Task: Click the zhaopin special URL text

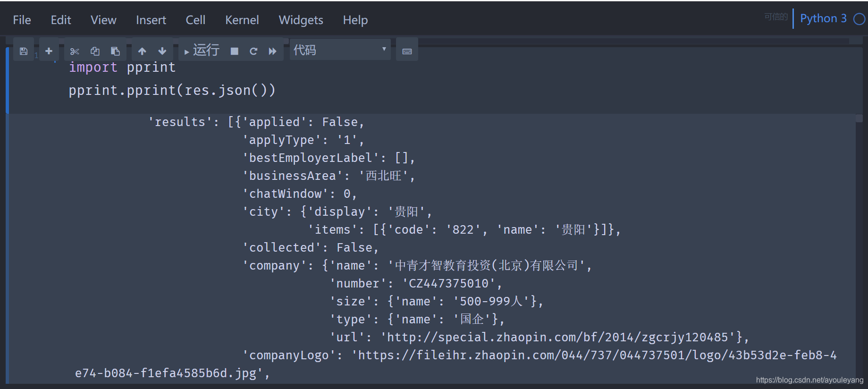Action: click(x=558, y=337)
